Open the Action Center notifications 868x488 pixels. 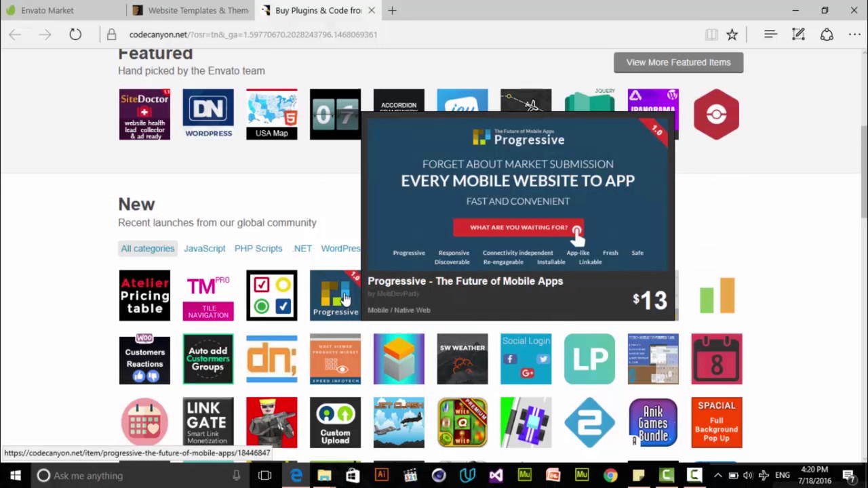(848, 476)
